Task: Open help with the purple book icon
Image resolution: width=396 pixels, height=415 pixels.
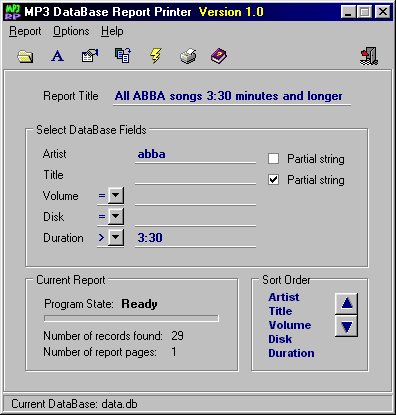Action: 219,56
